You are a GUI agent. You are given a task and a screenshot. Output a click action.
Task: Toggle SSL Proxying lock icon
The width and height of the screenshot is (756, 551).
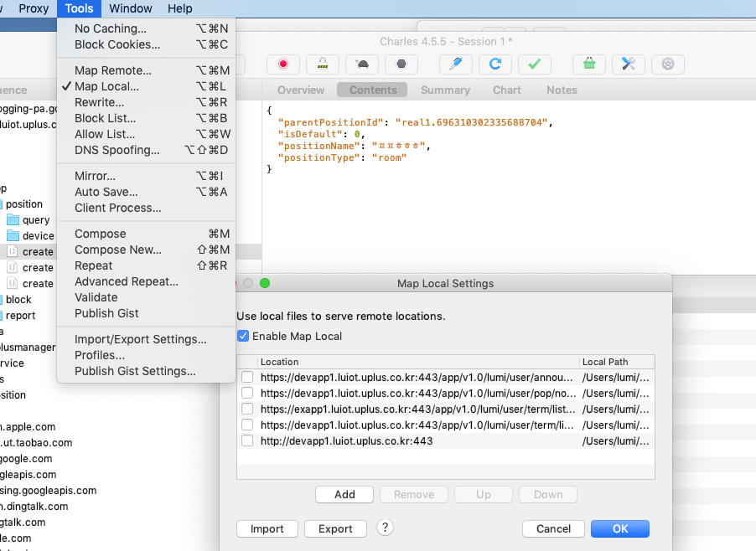(323, 64)
